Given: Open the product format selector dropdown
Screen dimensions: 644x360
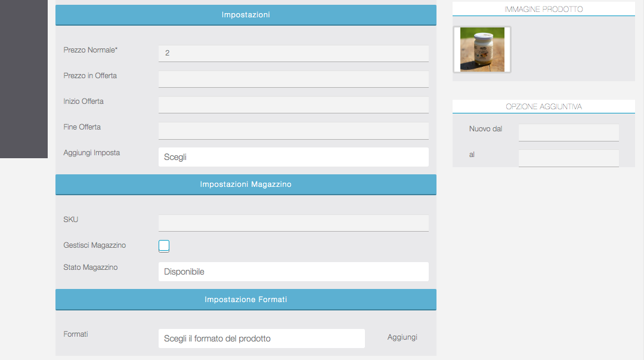Looking at the screenshot, I should click(x=261, y=339).
